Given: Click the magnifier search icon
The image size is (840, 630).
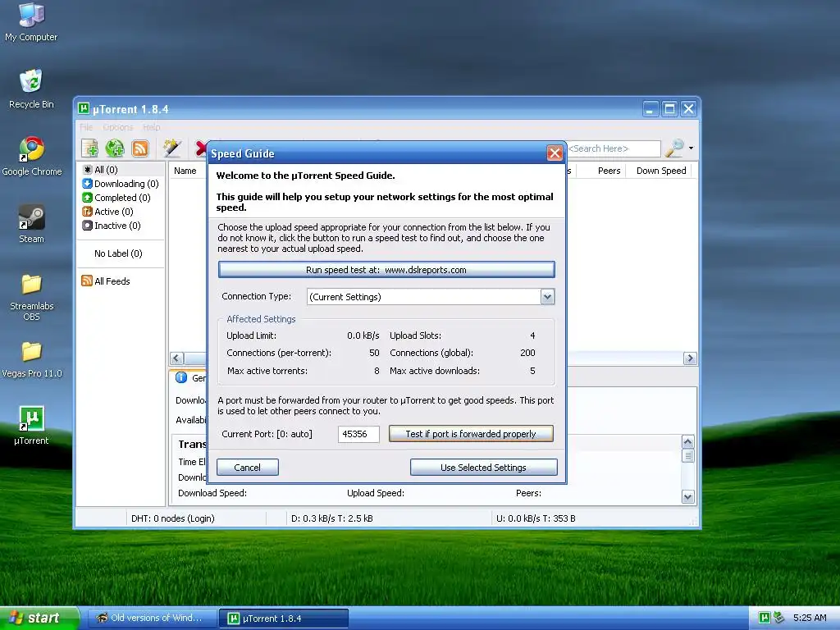Looking at the screenshot, I should coord(674,148).
